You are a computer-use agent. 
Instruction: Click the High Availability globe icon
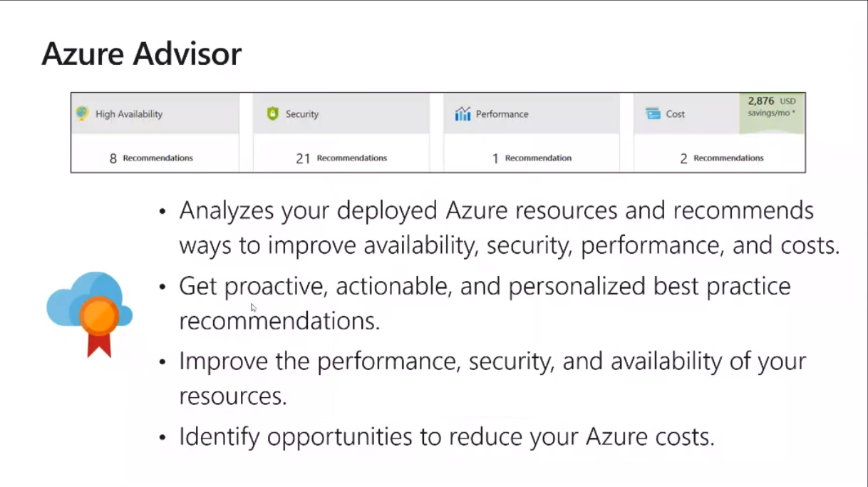click(83, 113)
